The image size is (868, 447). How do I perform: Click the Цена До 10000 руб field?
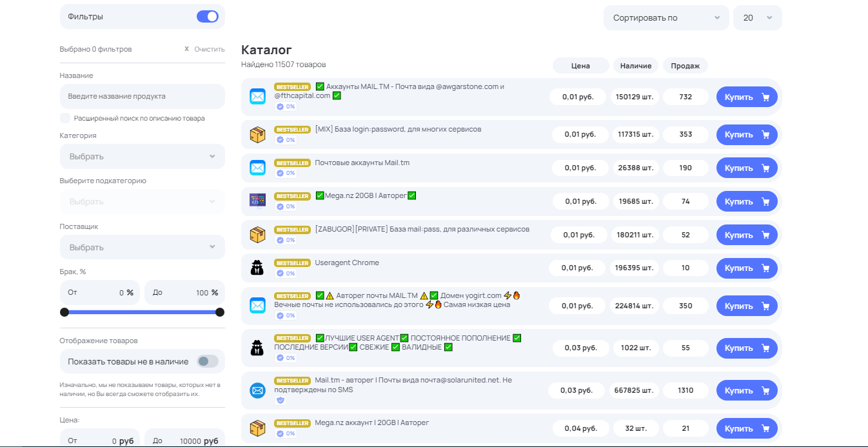(184, 438)
